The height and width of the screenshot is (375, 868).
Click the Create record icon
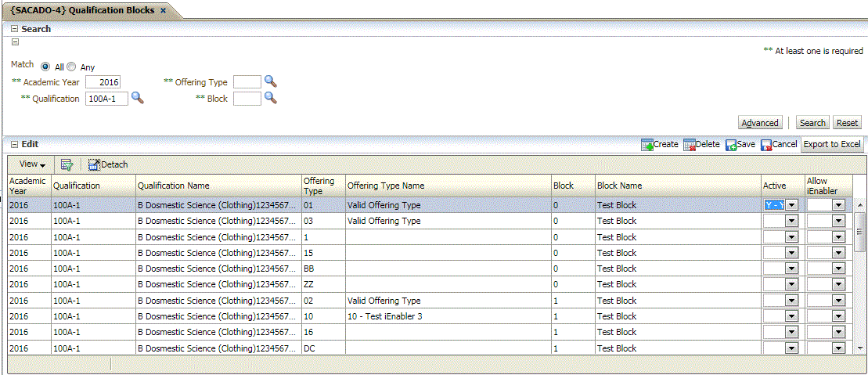pos(647,145)
